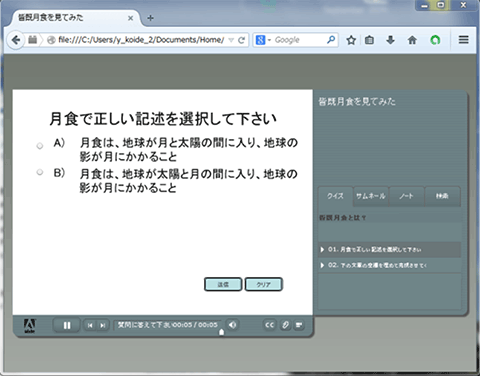Select '01. 月食で正しい記述を選択して下さい' in quiz list

tap(390, 250)
